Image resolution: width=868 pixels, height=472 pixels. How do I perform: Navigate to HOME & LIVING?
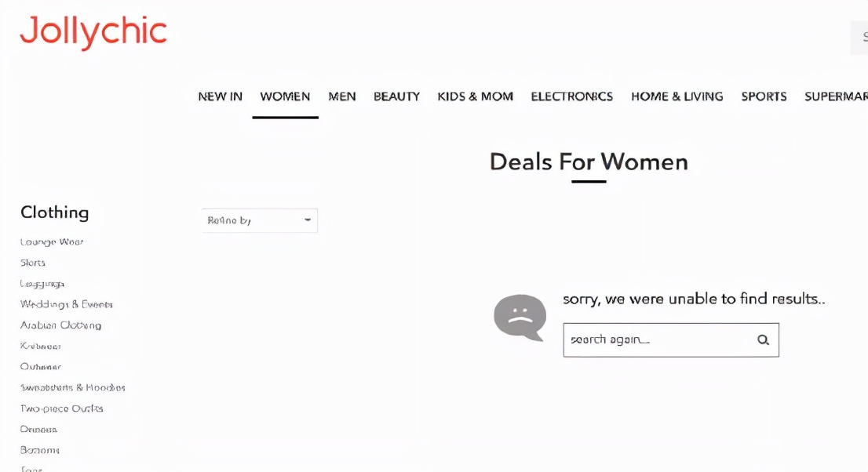point(677,96)
